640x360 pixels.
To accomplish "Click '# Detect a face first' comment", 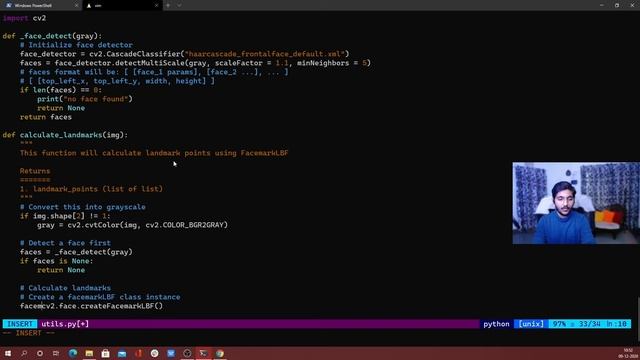I will tap(65, 243).
